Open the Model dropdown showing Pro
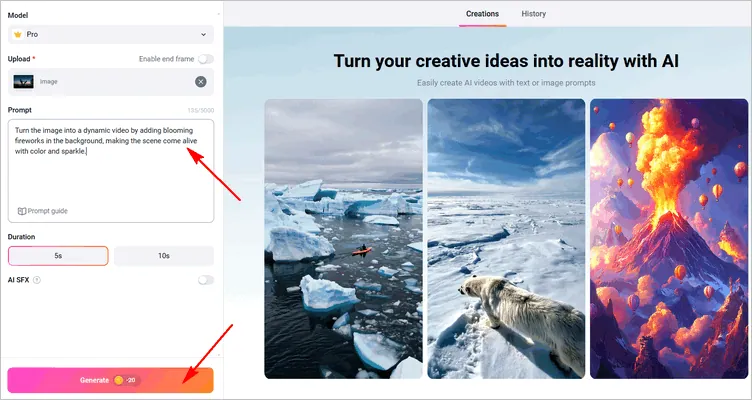752x400 pixels. pos(111,35)
